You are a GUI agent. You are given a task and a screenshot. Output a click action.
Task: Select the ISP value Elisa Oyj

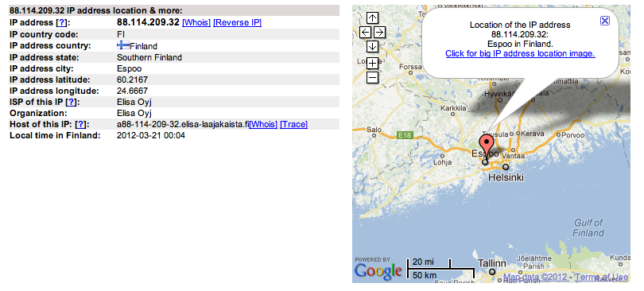coord(134,102)
